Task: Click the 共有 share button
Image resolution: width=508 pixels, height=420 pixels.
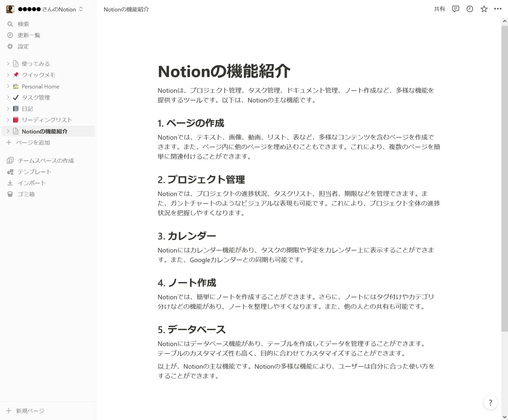Action: coord(439,9)
